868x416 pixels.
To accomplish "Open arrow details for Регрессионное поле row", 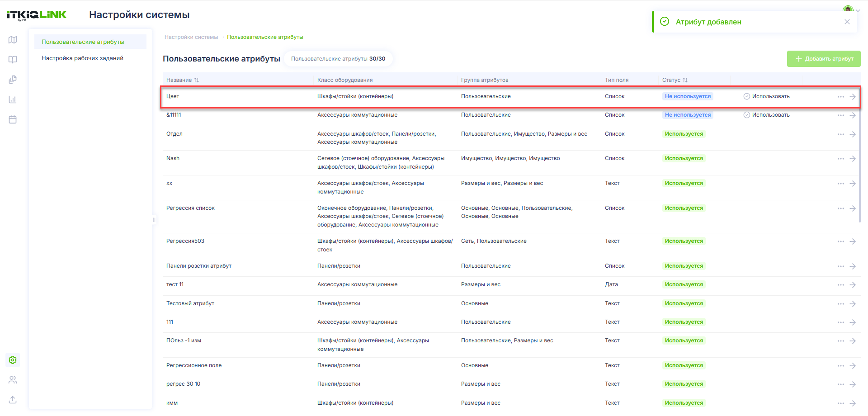I will point(853,366).
